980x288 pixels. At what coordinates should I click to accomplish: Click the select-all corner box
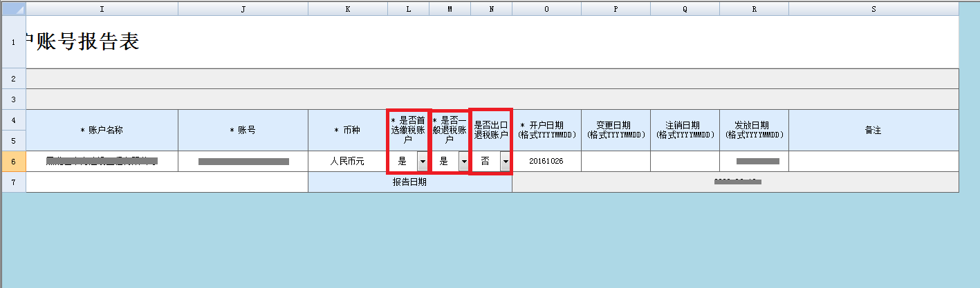[13, 9]
